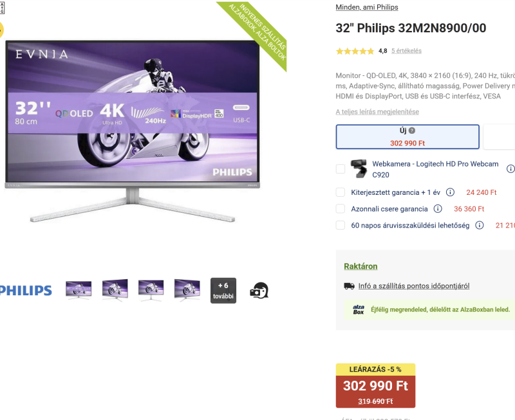Click the Logitech webcam product image
The width and height of the screenshot is (515, 420).
point(359,169)
